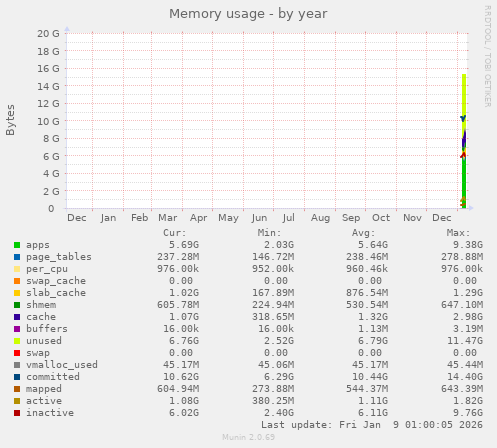The image size is (497, 448).
Task: Click the '10 G' y-axis tick label
Action: (x=48, y=121)
